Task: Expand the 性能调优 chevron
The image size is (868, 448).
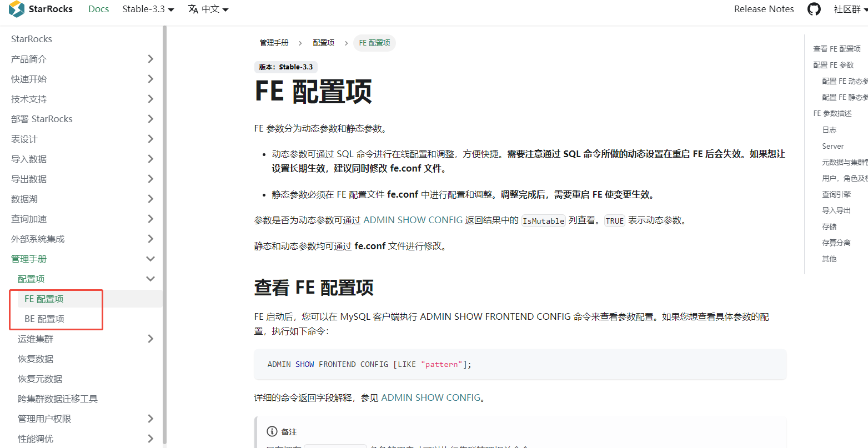Action: point(150,439)
